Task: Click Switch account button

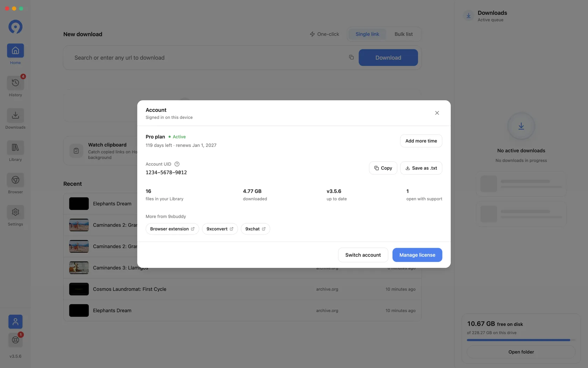Action: 363,255
